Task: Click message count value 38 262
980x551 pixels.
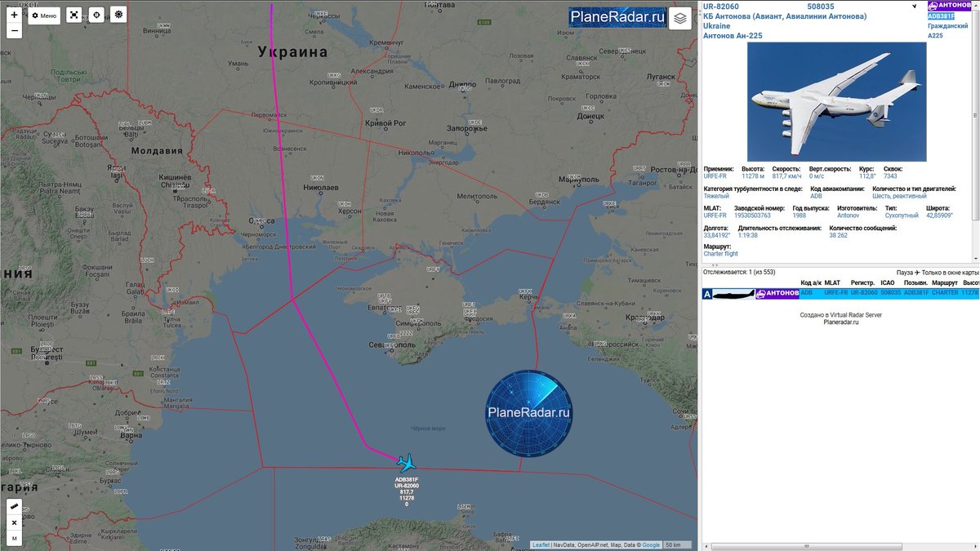Action: (x=838, y=235)
